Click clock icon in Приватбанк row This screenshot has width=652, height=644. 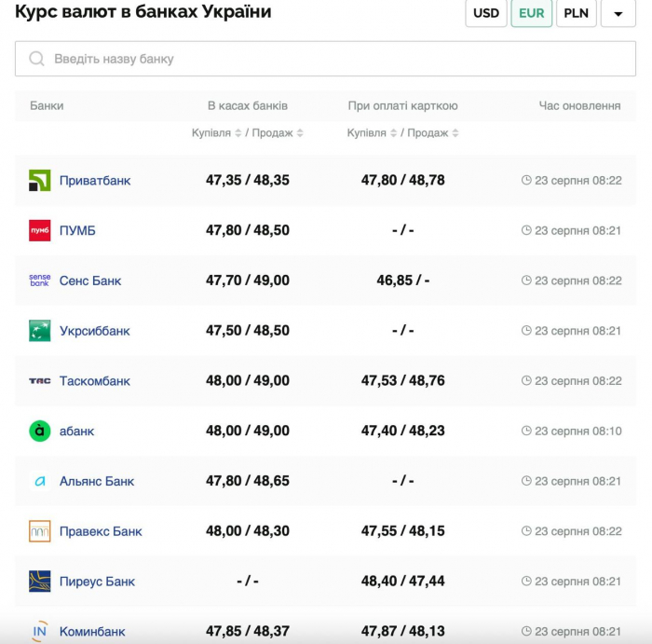(526, 180)
